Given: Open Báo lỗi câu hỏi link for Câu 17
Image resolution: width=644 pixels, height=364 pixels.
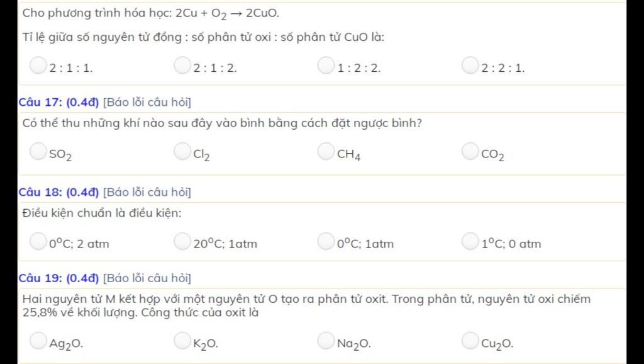Looking at the screenshot, I should coord(147,103).
